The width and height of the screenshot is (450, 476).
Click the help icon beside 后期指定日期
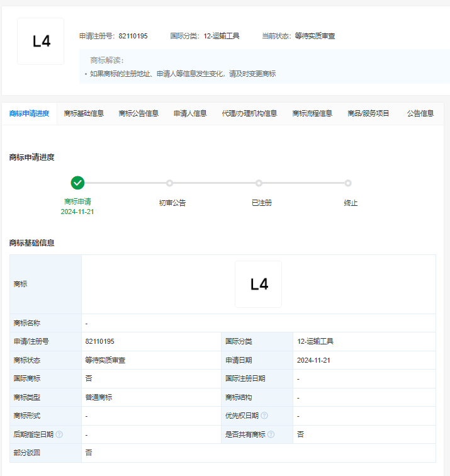[59, 434]
